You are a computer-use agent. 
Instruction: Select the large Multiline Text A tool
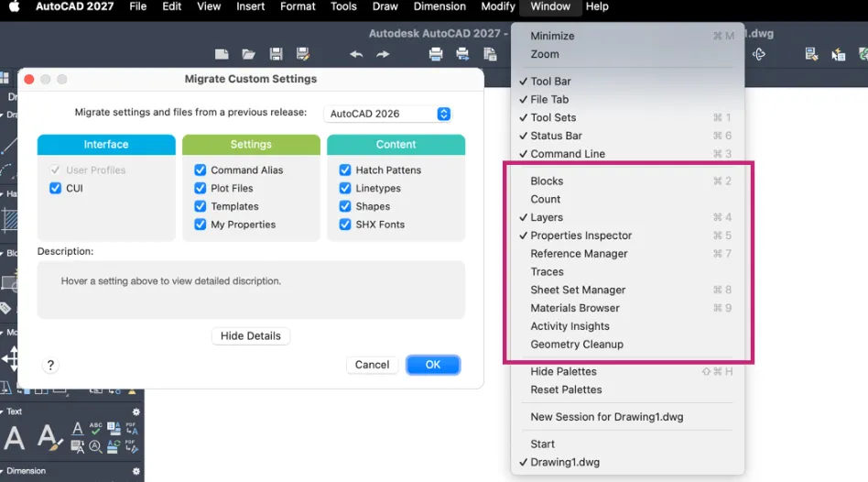15,438
